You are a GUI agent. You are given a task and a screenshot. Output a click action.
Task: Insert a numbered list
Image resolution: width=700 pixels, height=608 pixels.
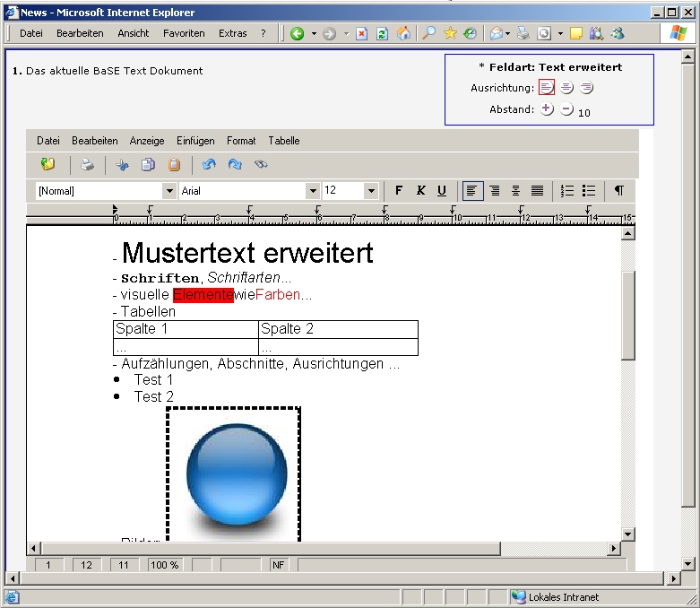click(x=567, y=190)
